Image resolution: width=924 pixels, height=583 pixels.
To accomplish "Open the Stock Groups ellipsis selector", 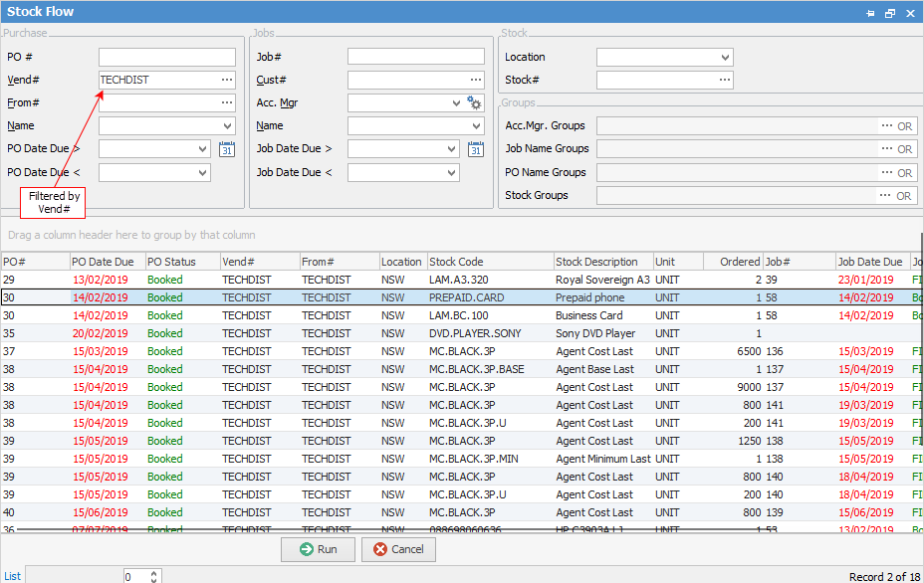I will tap(886, 196).
